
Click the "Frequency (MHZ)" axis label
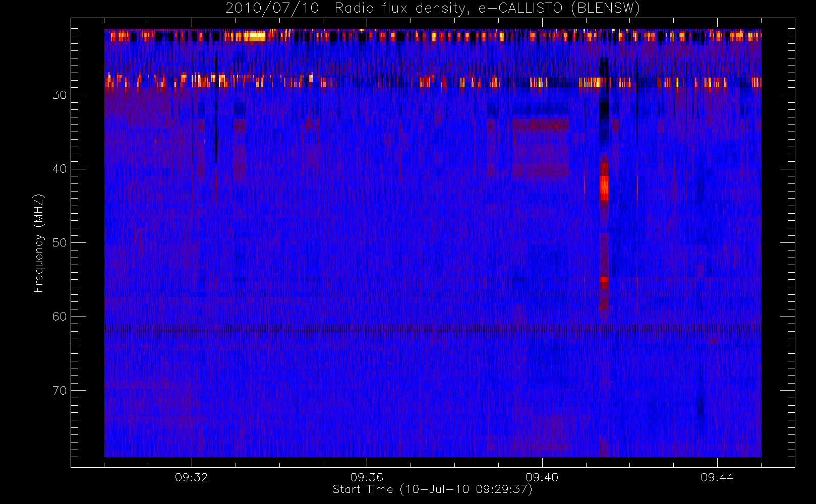[x=38, y=243]
